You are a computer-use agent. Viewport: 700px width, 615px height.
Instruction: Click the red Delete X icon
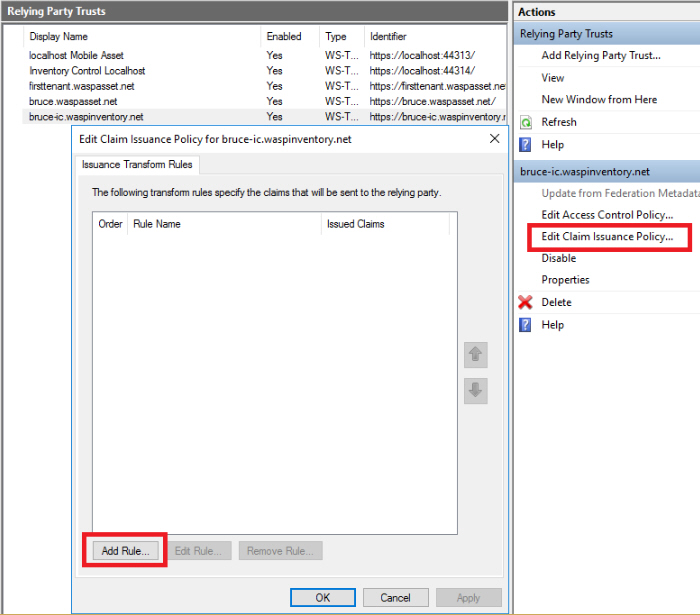(x=526, y=302)
